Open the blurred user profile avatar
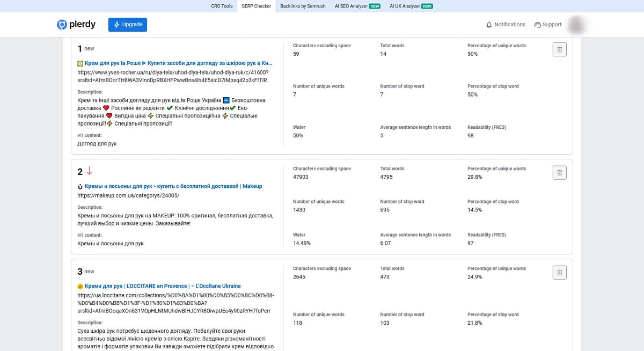 tap(576, 25)
